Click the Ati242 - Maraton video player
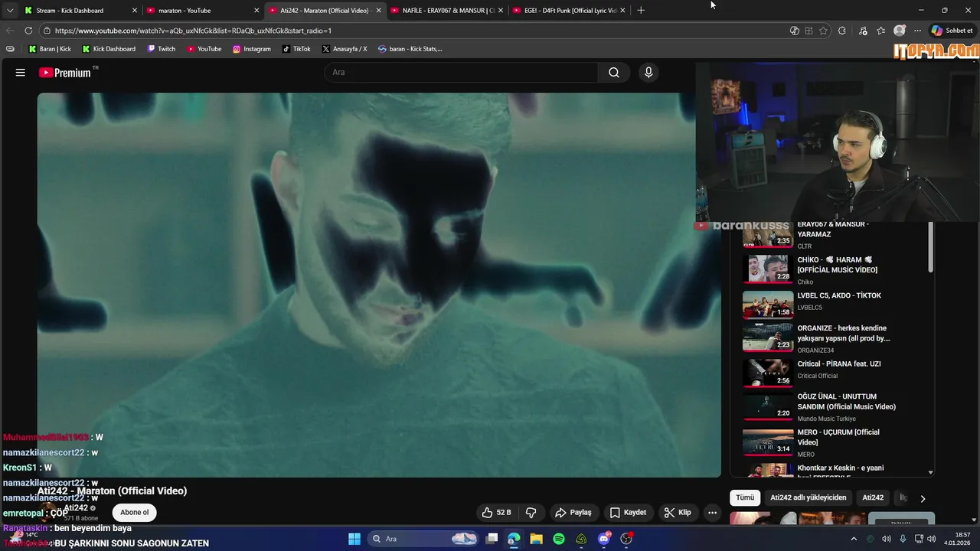Image resolution: width=980 pixels, height=551 pixels. point(379,285)
